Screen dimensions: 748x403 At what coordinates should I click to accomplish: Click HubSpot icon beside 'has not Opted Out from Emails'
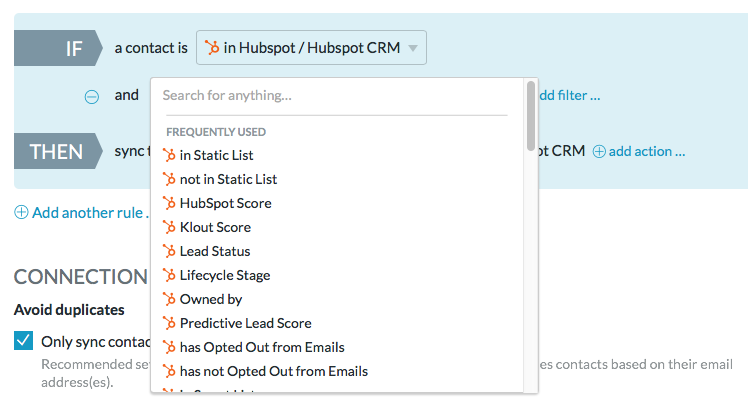click(169, 371)
